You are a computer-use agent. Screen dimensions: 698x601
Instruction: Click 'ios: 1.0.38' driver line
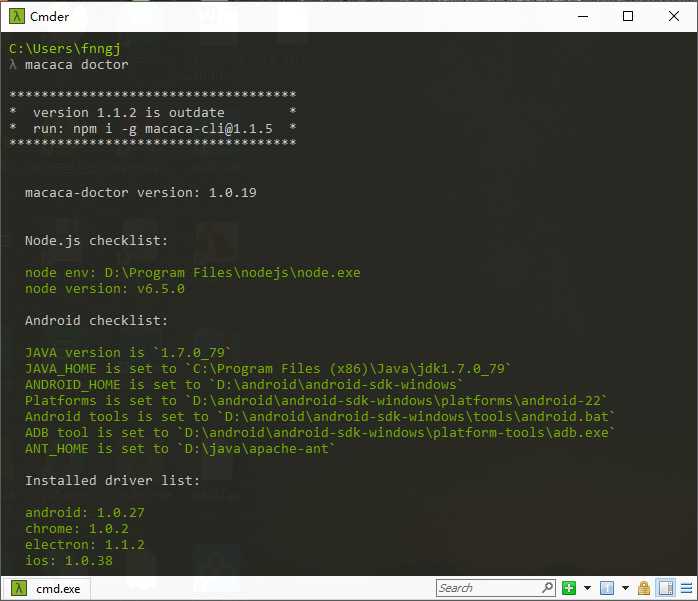(69, 561)
